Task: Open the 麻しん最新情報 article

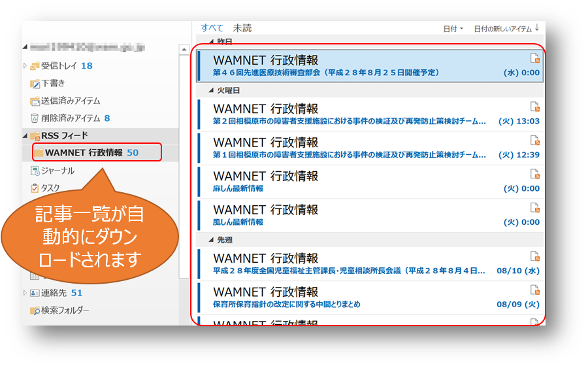Action: click(x=370, y=182)
